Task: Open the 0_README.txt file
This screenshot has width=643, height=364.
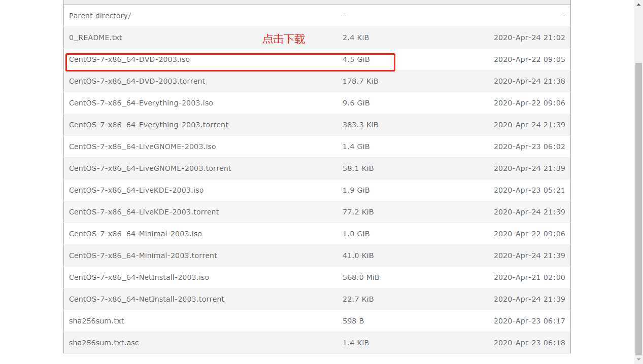Action: pos(95,38)
